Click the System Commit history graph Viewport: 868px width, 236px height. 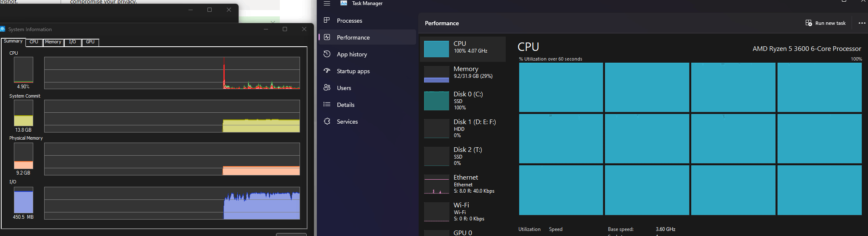(172, 116)
